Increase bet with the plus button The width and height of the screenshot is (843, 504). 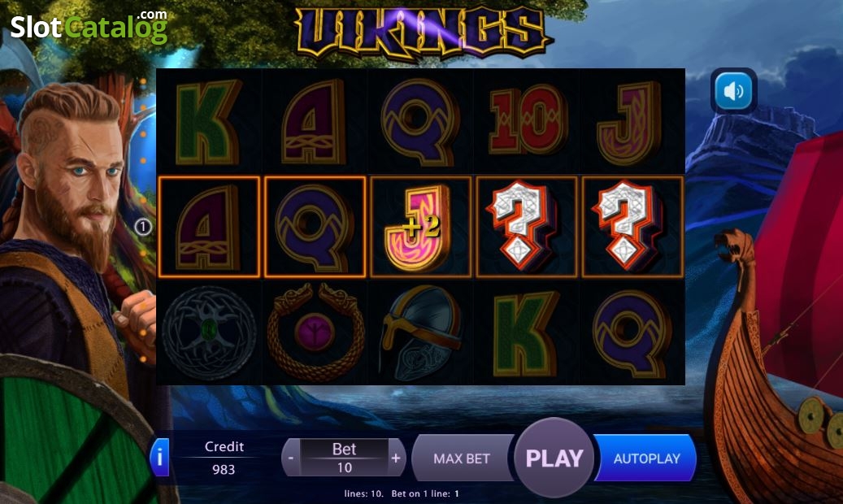point(396,458)
